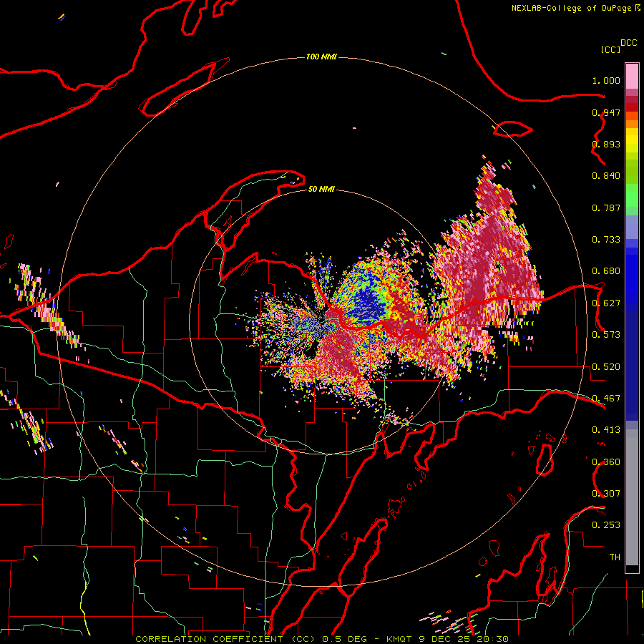Click the 100 NMI range ring label

click(x=321, y=57)
